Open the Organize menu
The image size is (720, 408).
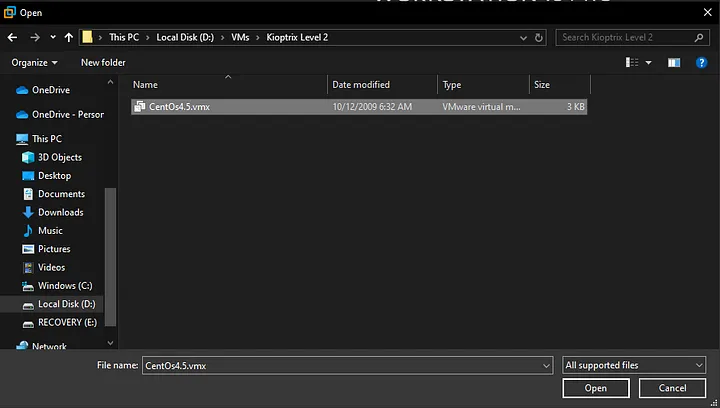pyautogui.click(x=34, y=62)
